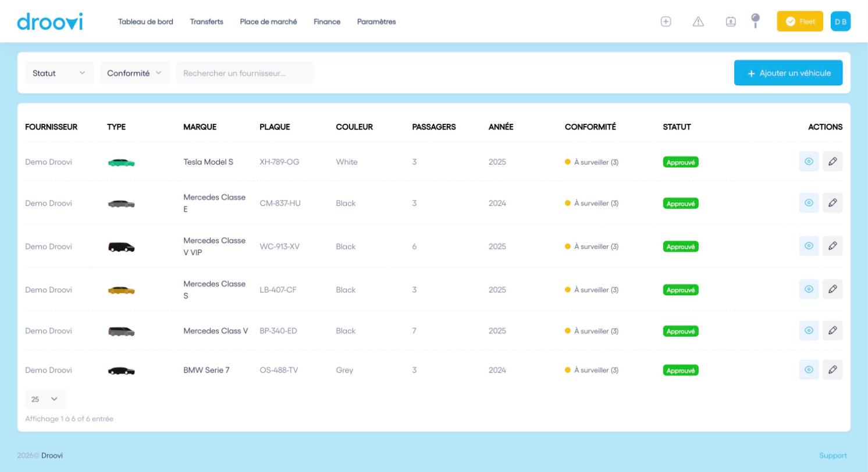Open the Statut filter dropdown
This screenshot has width=868, height=472.
point(59,73)
